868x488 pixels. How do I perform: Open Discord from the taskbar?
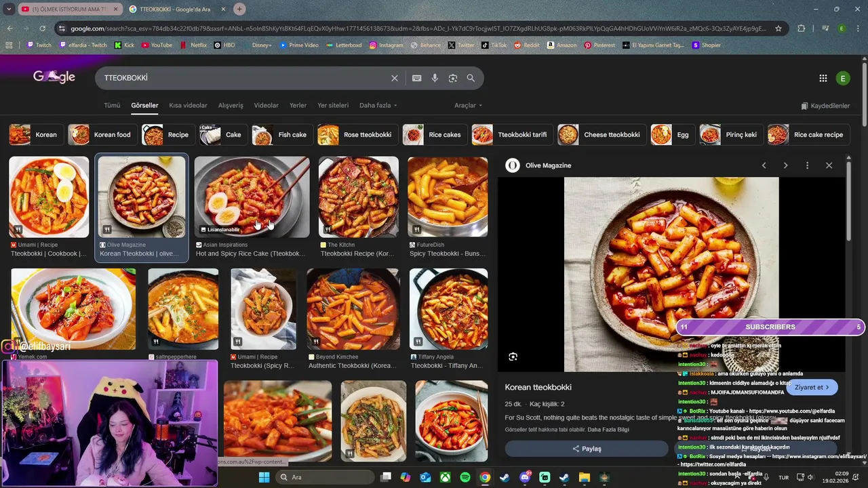tap(524, 477)
